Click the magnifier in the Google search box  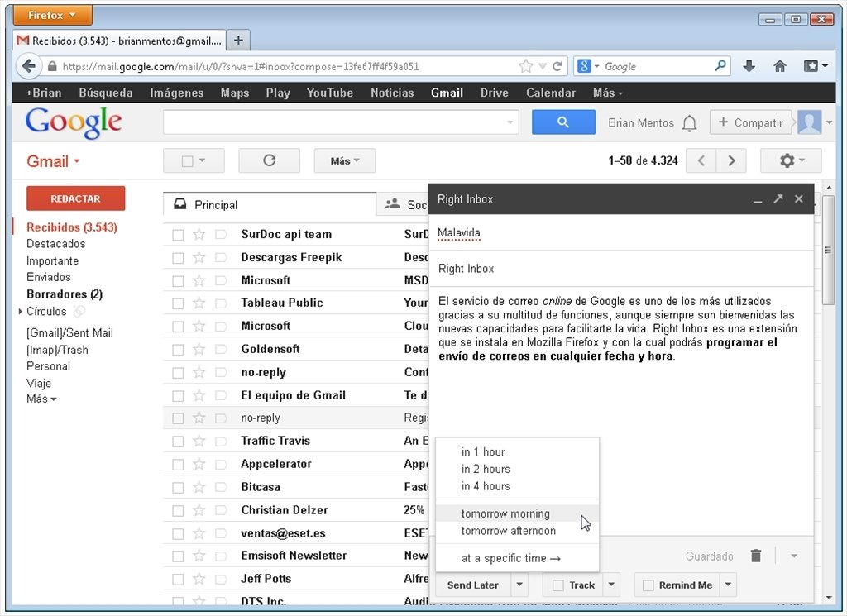720,66
